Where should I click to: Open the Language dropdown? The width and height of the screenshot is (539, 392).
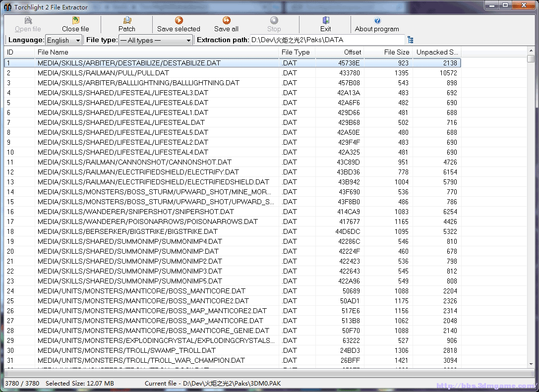click(x=64, y=40)
